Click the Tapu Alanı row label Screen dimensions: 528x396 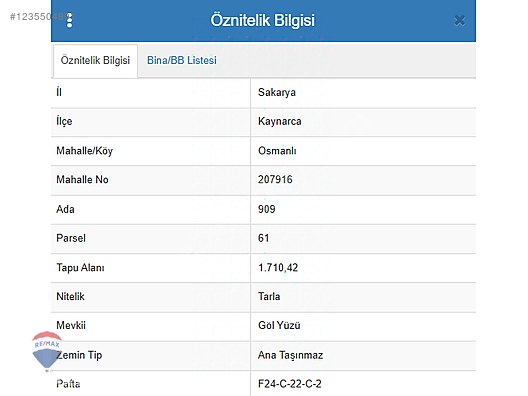[80, 268]
